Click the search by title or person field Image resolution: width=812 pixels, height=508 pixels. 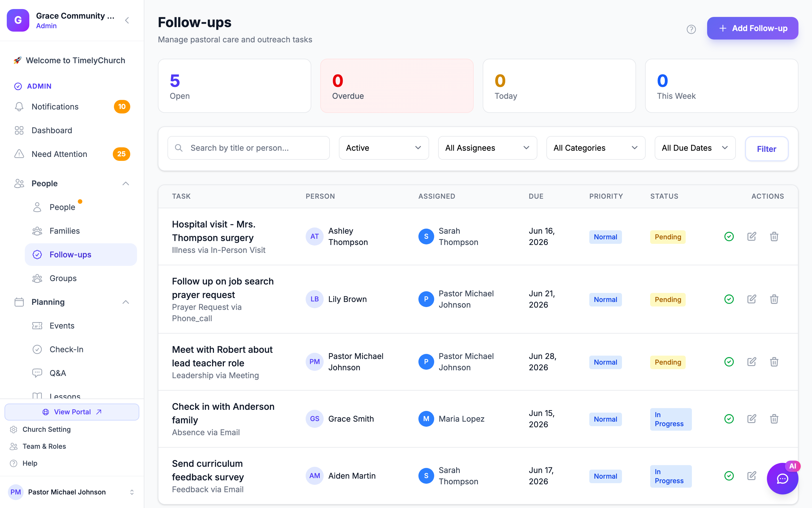pyautogui.click(x=248, y=148)
